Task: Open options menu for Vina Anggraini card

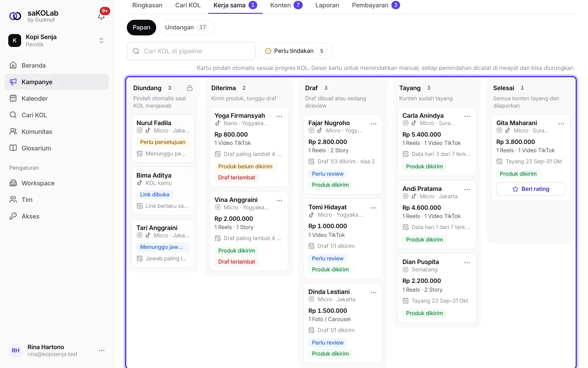Action: coord(279,200)
